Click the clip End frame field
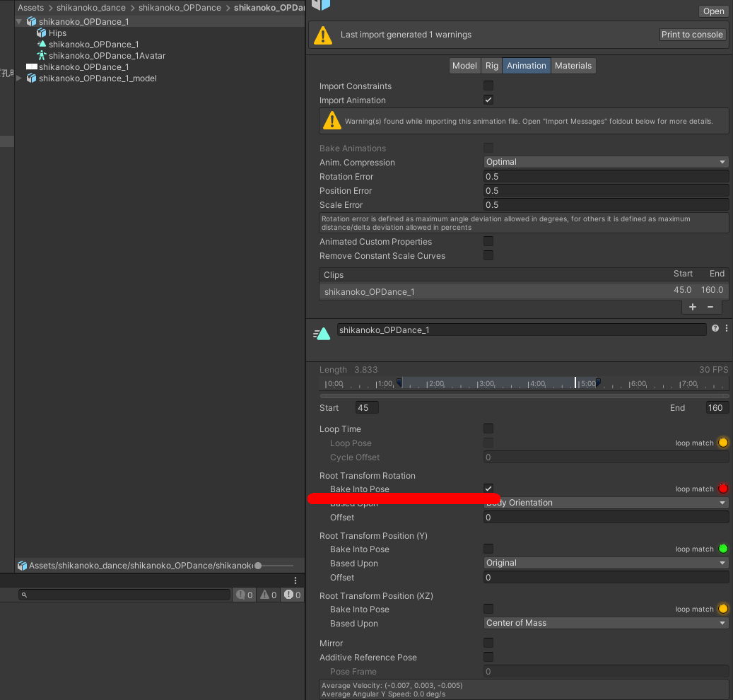The image size is (733, 700). (x=717, y=407)
